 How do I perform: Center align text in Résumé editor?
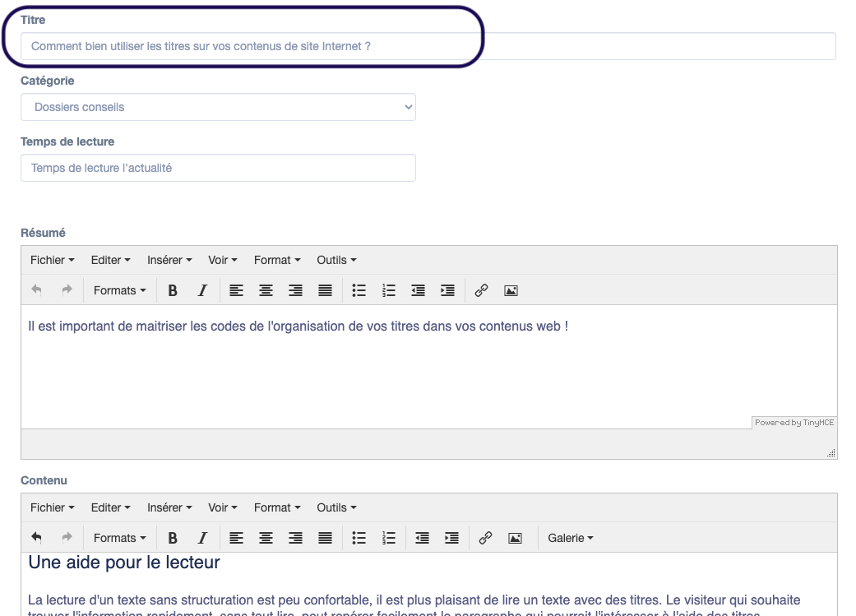[266, 290]
